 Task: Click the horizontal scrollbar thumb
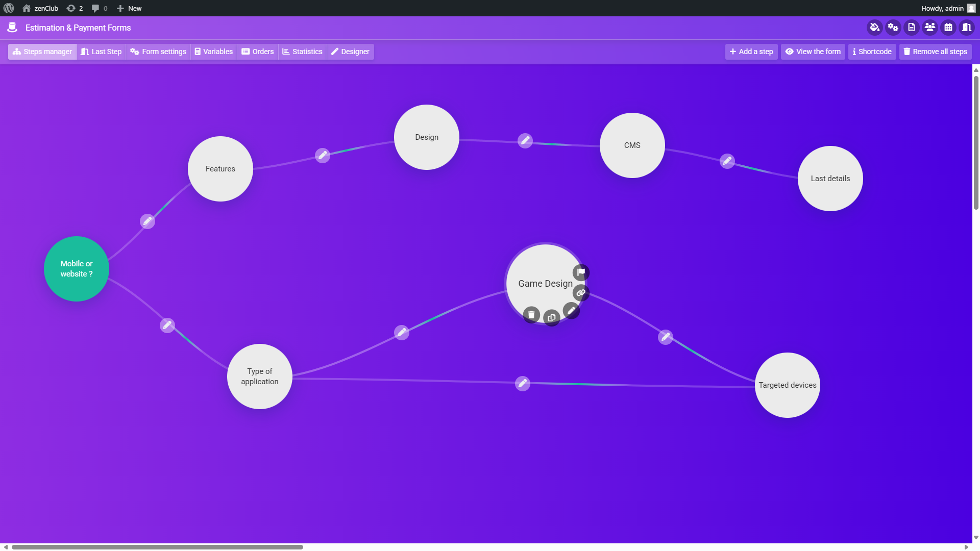(157, 547)
